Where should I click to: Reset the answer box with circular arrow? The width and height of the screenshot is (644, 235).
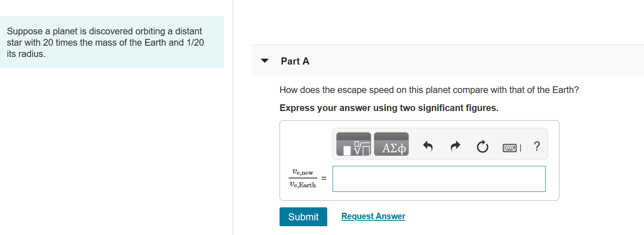(482, 147)
